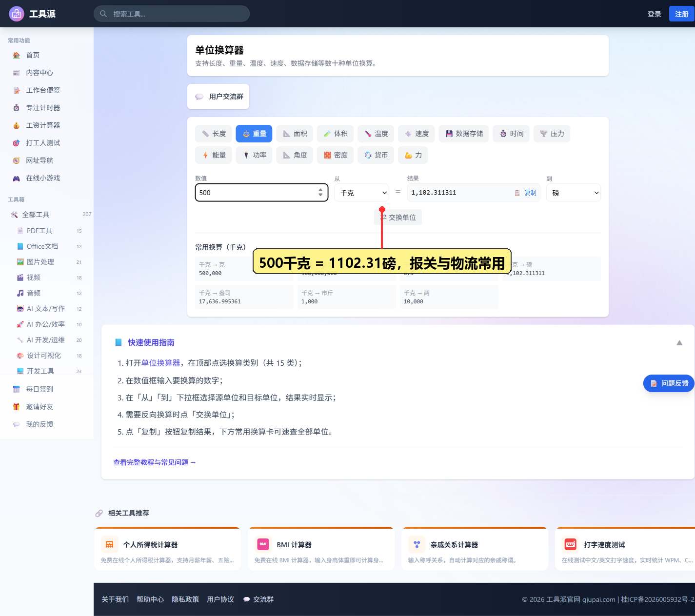Open the 图片处理 category
Viewport: 695px width, 616px height.
[49, 262]
